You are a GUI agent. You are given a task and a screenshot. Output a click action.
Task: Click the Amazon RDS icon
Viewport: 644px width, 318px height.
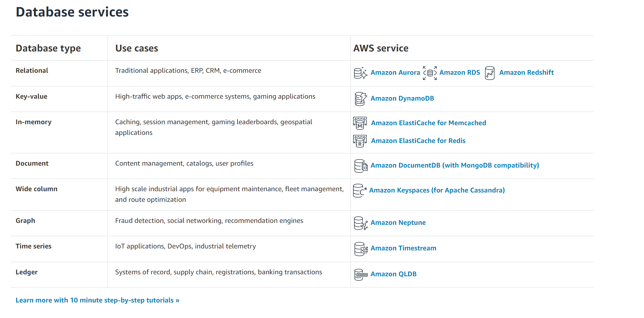click(x=430, y=73)
